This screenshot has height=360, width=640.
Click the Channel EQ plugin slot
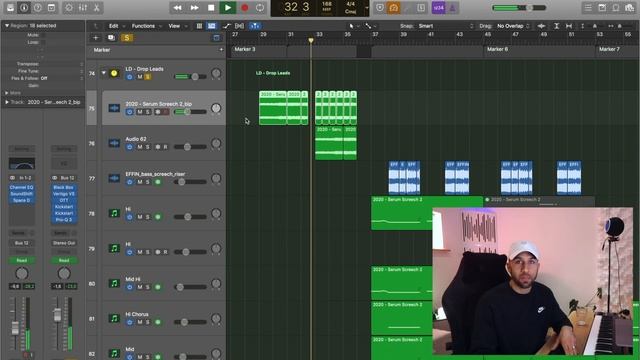(22, 187)
